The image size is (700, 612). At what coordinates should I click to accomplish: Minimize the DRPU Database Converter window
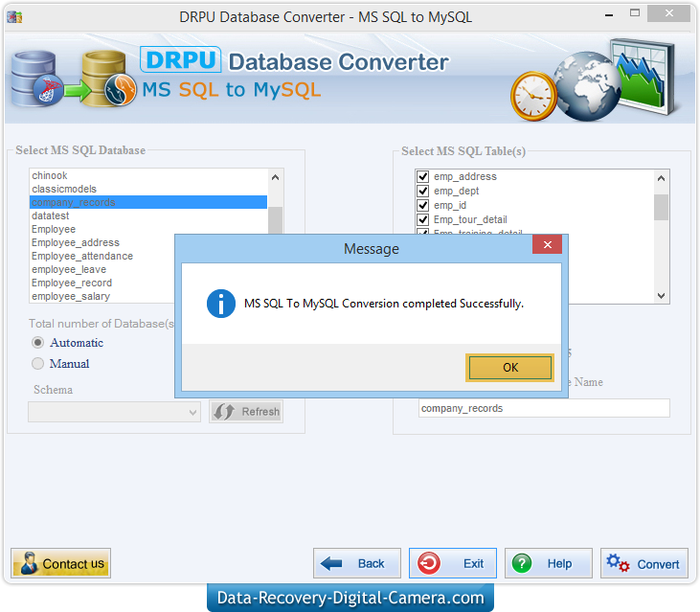(609, 14)
